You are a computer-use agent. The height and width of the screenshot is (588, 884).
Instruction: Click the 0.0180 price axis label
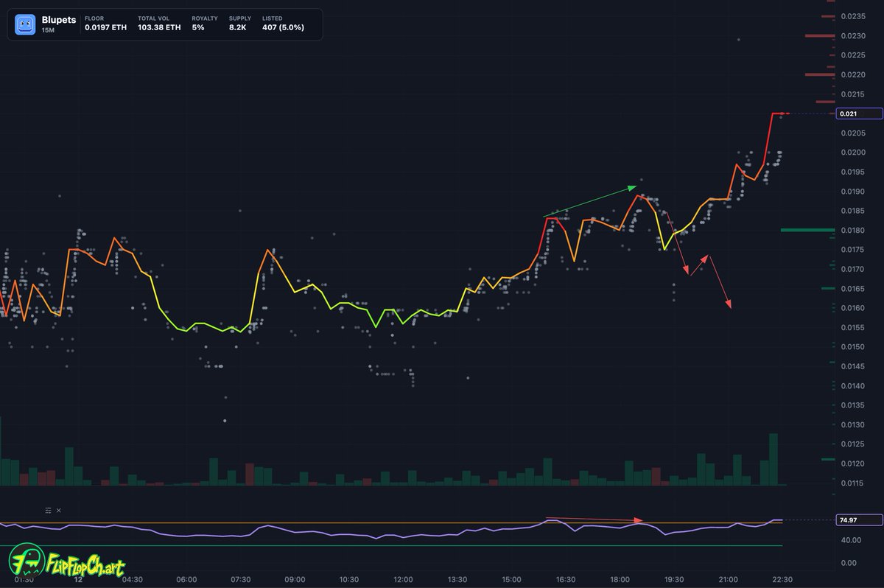coord(853,231)
